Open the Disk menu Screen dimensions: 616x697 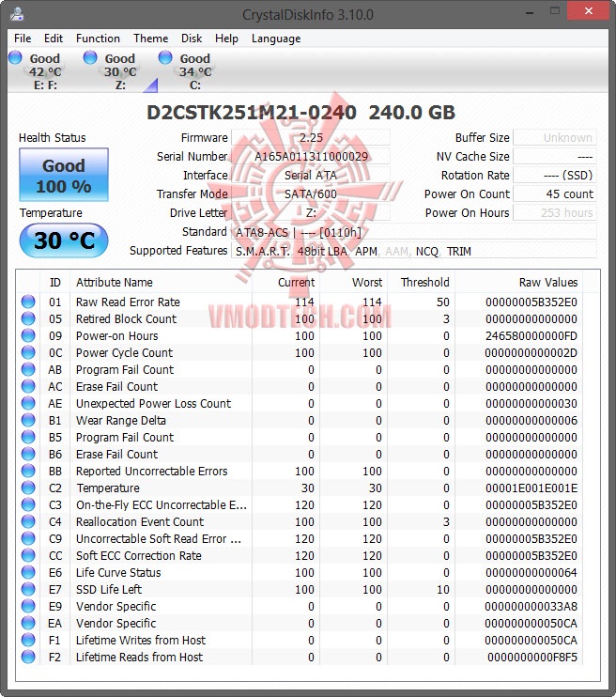pos(192,39)
